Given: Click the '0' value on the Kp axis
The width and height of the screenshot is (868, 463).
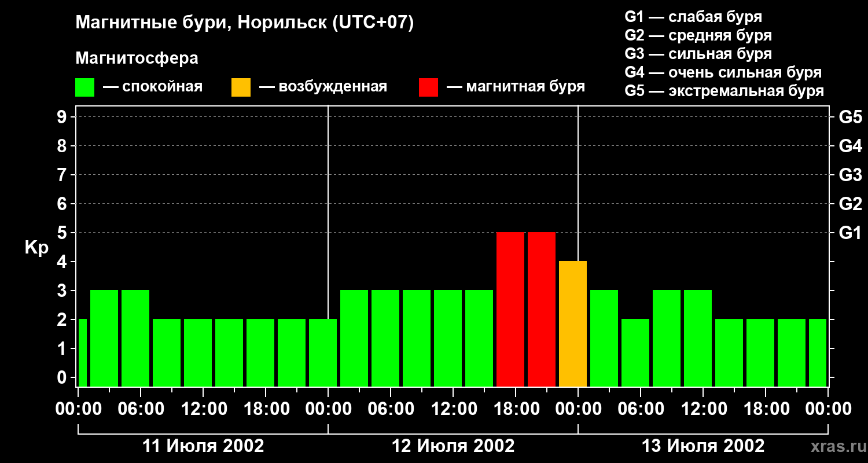Looking at the screenshot, I should click(63, 377).
